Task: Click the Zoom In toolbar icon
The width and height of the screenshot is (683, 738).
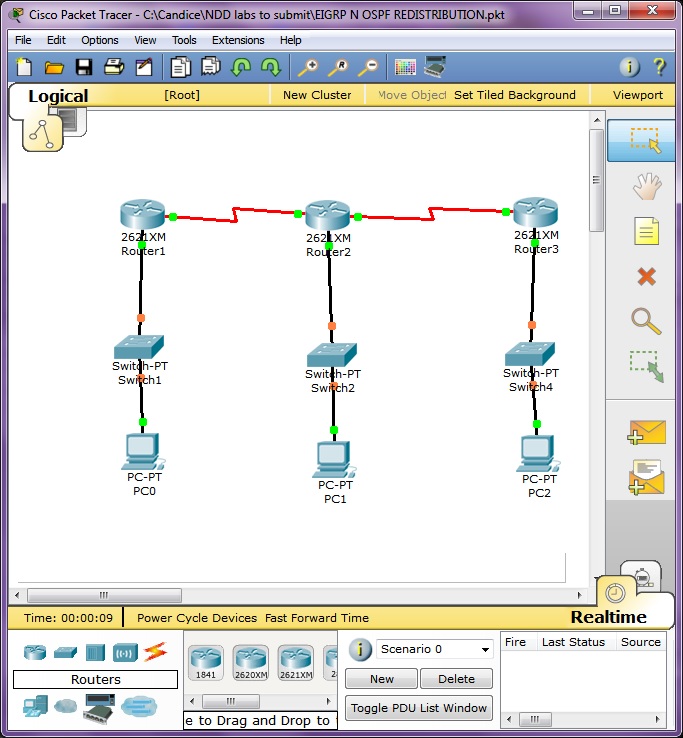Action: [307, 67]
